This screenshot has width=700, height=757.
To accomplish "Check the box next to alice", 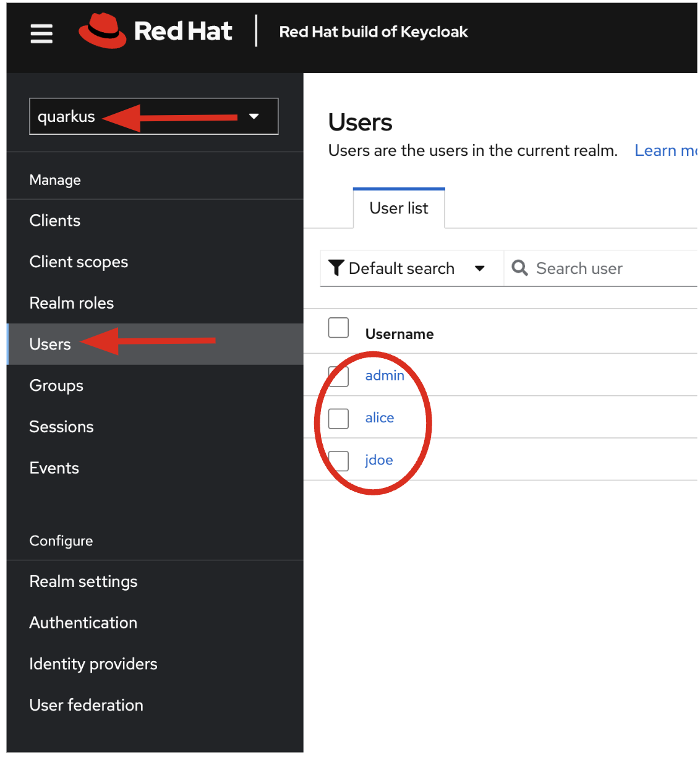I will tap(338, 419).
